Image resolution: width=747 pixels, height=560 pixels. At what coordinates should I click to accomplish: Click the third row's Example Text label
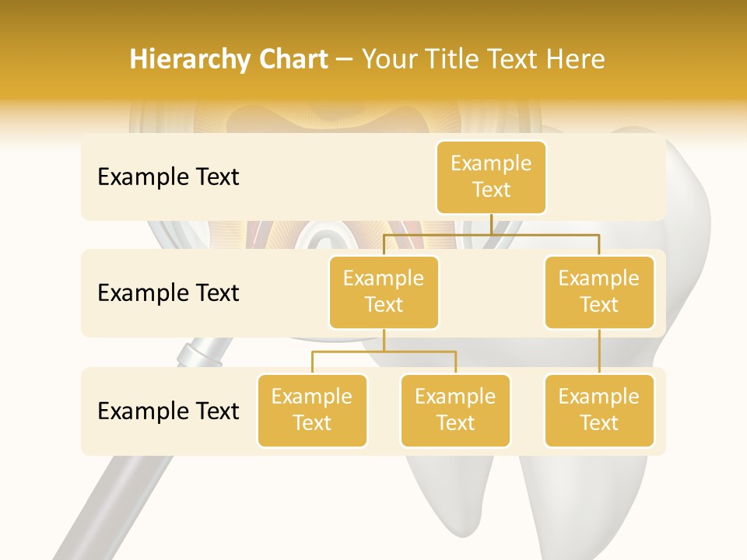pyautogui.click(x=168, y=411)
